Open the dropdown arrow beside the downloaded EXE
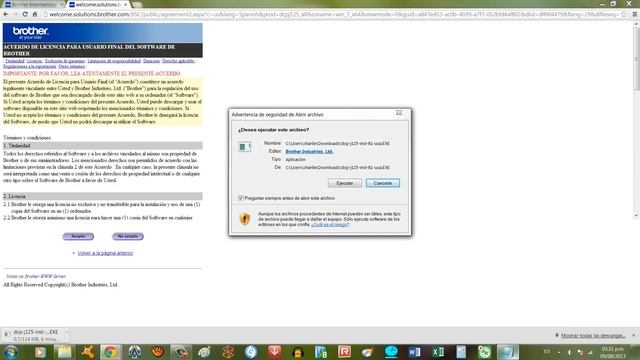Viewport: 640px width, 360px height. tap(67, 332)
